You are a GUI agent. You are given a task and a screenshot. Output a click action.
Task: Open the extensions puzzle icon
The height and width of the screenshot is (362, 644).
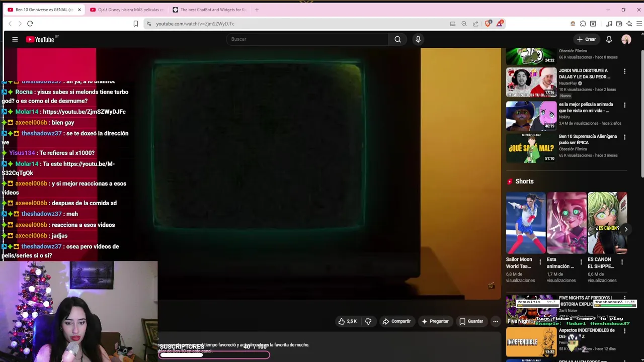583,24
